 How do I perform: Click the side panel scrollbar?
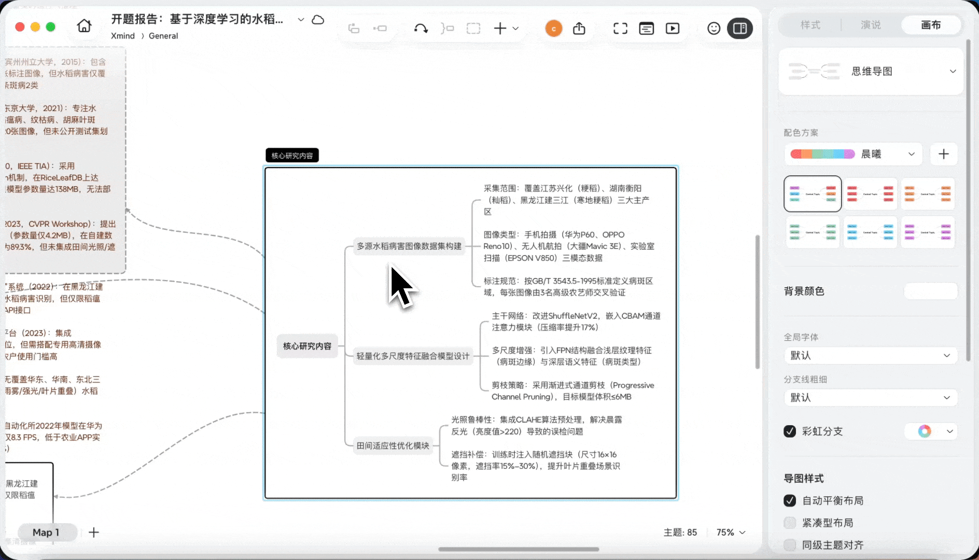tap(968, 200)
